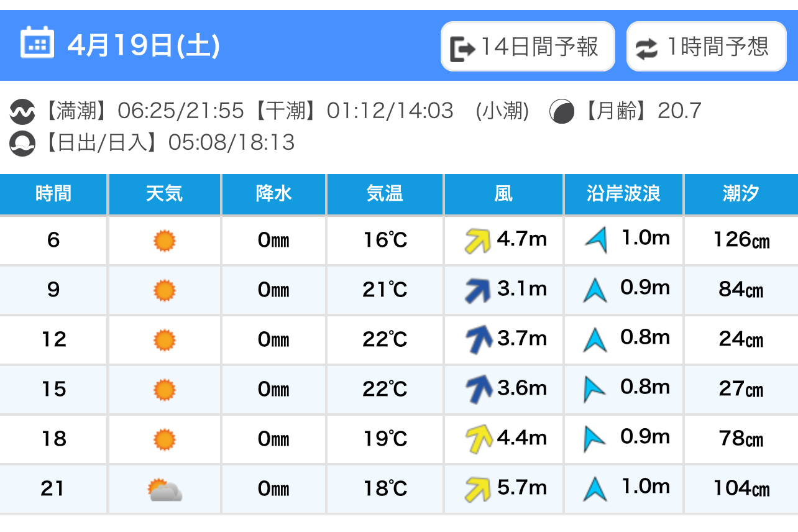Select the 時間 column header
The image size is (798, 532).
tap(53, 194)
